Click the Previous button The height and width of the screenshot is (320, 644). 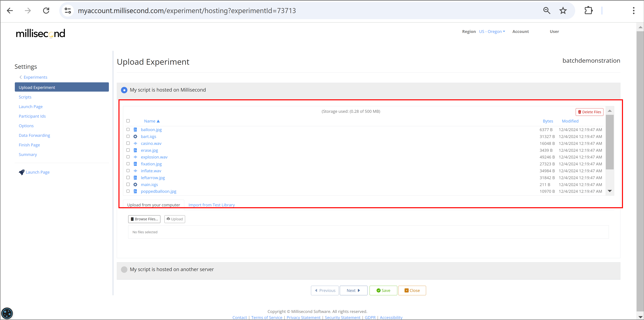pyautogui.click(x=325, y=291)
